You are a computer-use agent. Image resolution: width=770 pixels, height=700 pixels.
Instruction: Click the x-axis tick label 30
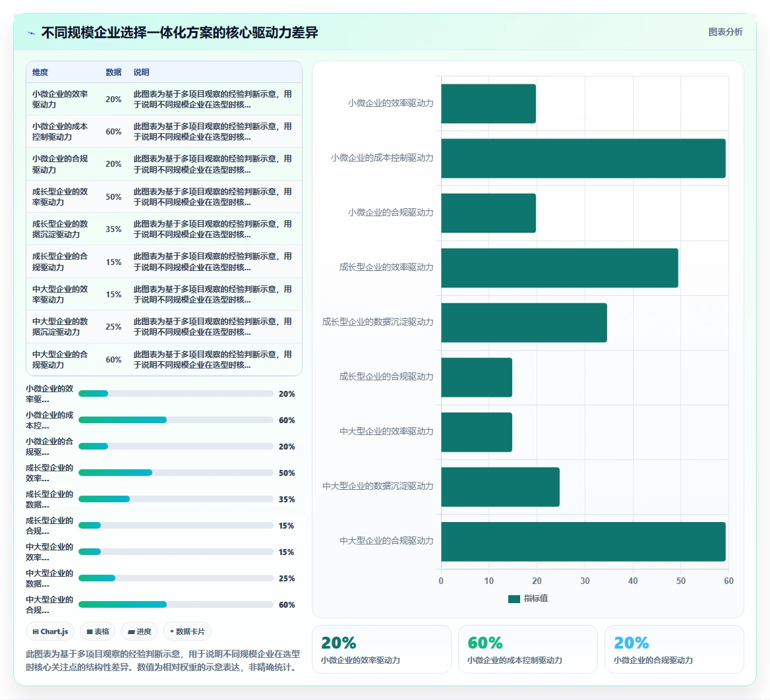(x=585, y=581)
